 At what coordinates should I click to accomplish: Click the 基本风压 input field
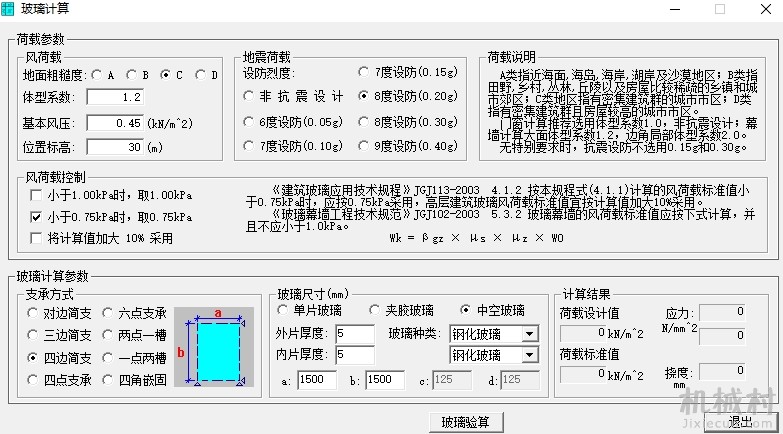point(115,123)
